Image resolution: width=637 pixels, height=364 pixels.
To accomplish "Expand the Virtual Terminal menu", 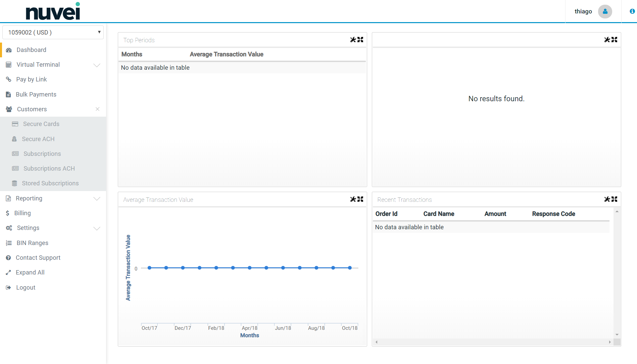I will [97, 65].
